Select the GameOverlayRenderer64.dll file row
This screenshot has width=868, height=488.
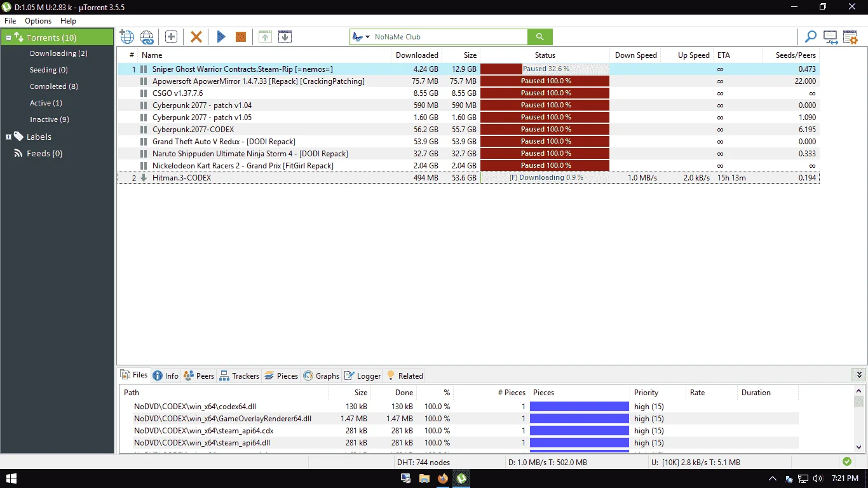tap(459, 419)
